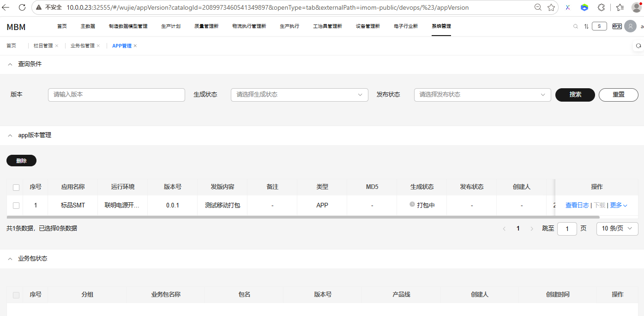
Task: Open the browser extensions puzzle icon
Action: pos(601,7)
